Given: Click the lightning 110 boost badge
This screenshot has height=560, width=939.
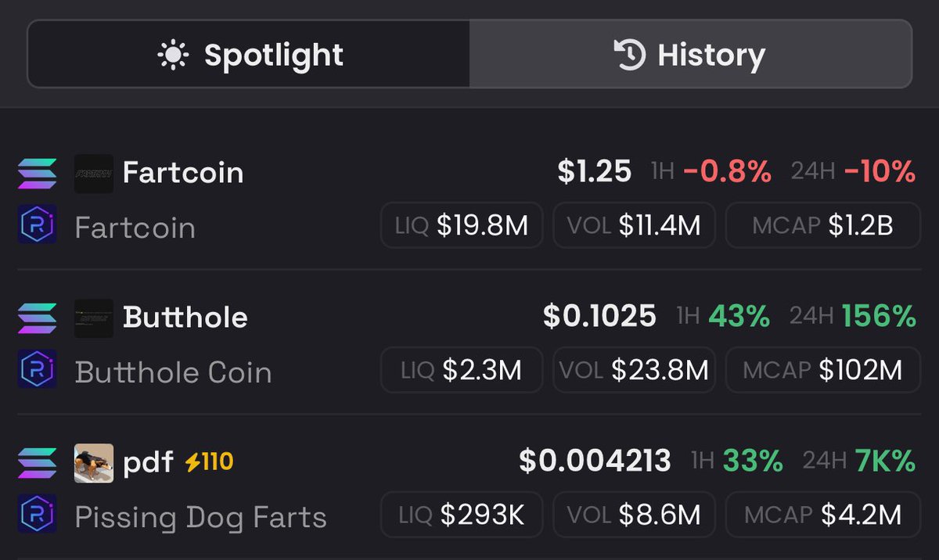Looking at the screenshot, I should tap(209, 462).
